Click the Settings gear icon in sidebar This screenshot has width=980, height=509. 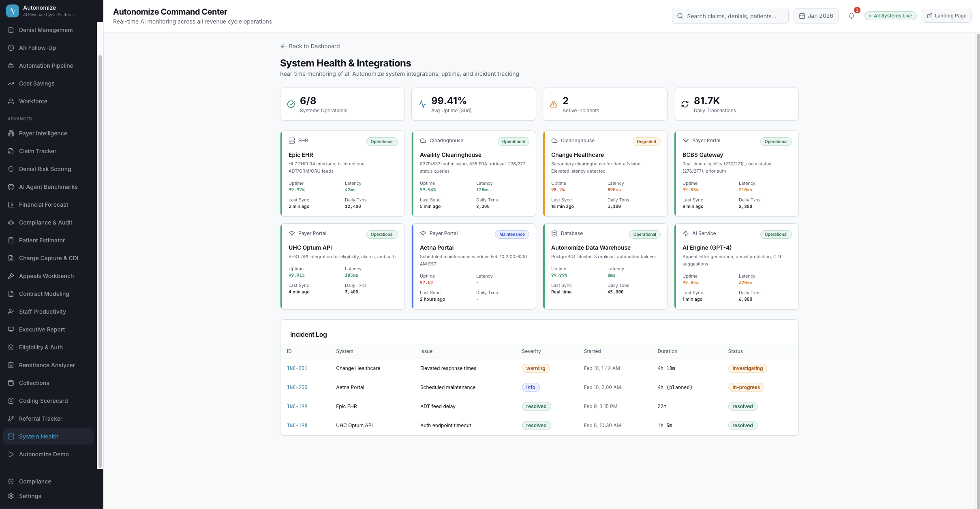coord(11,496)
